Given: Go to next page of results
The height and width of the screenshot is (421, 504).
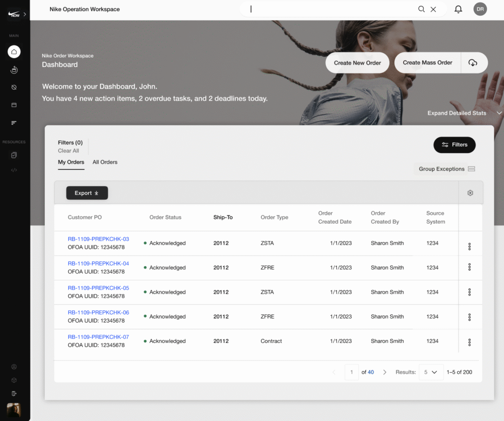Looking at the screenshot, I should coord(385,372).
